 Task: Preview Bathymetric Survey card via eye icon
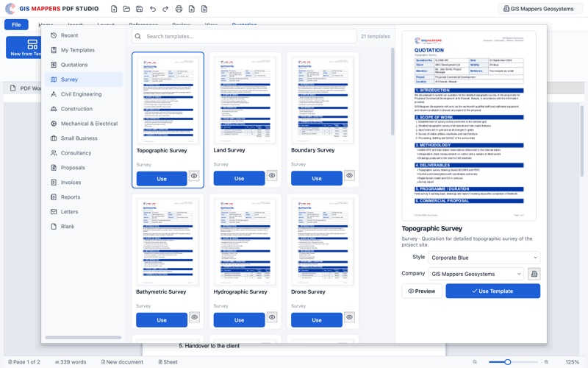click(194, 317)
